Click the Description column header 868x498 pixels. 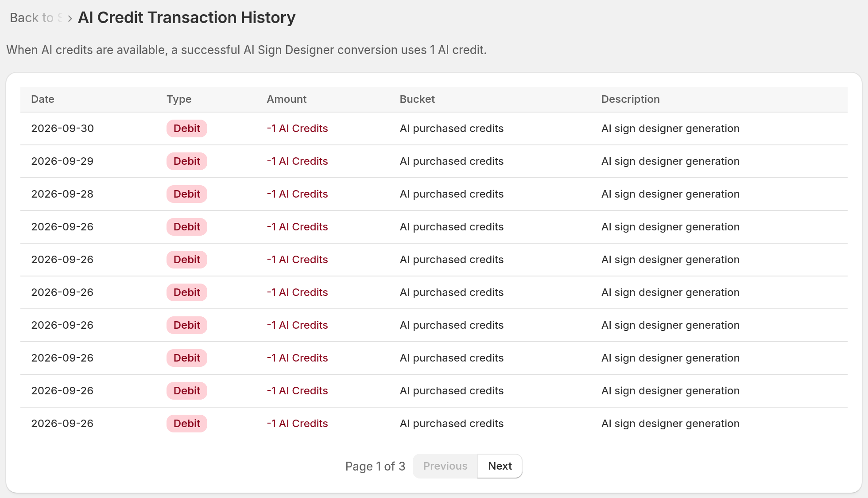630,99
